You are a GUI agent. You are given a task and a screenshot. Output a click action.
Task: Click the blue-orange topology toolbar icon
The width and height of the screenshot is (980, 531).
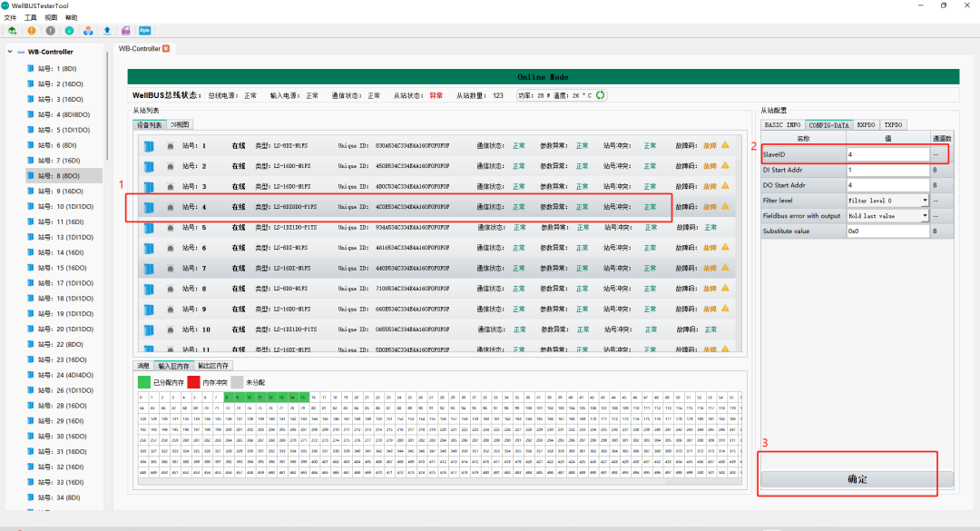point(88,31)
